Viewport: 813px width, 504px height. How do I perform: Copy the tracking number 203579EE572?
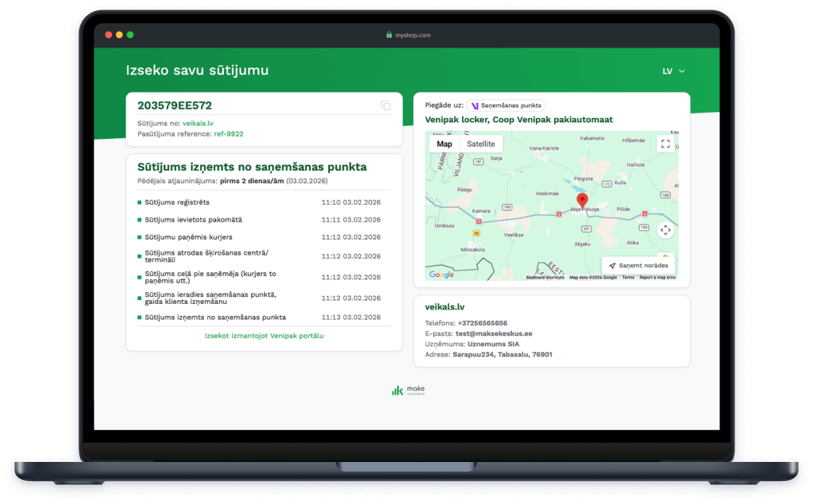pyautogui.click(x=386, y=106)
